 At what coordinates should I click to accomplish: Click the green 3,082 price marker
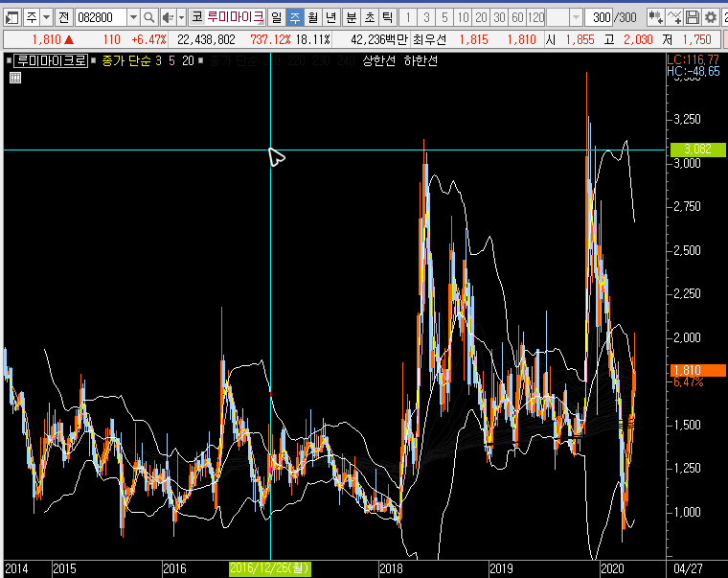coord(697,150)
